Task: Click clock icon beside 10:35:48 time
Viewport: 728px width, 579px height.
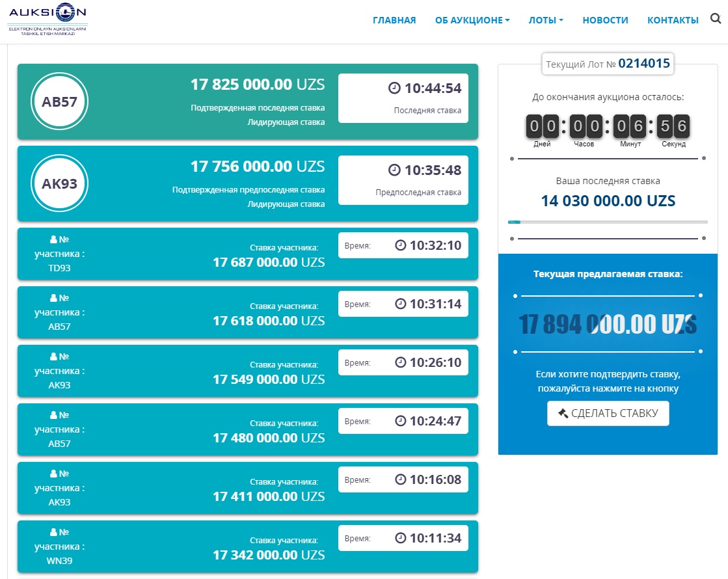Action: pyautogui.click(x=394, y=170)
